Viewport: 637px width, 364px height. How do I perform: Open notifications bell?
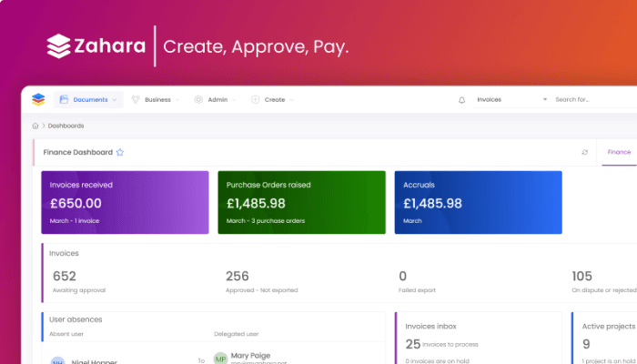(x=461, y=100)
